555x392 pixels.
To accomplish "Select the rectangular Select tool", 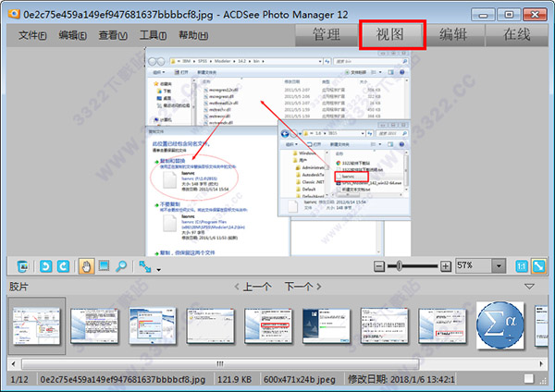I will [104, 266].
